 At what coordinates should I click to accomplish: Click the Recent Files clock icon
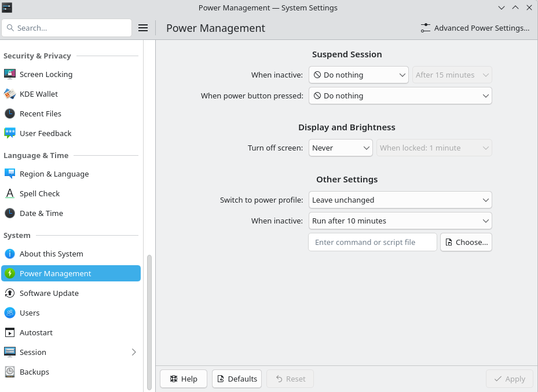click(10, 113)
